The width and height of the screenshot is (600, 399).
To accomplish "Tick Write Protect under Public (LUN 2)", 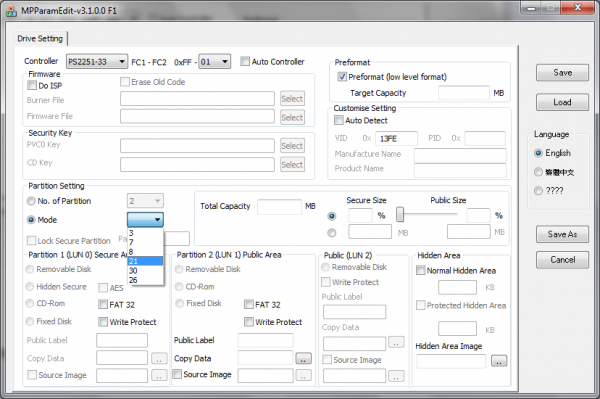I will 326,282.
